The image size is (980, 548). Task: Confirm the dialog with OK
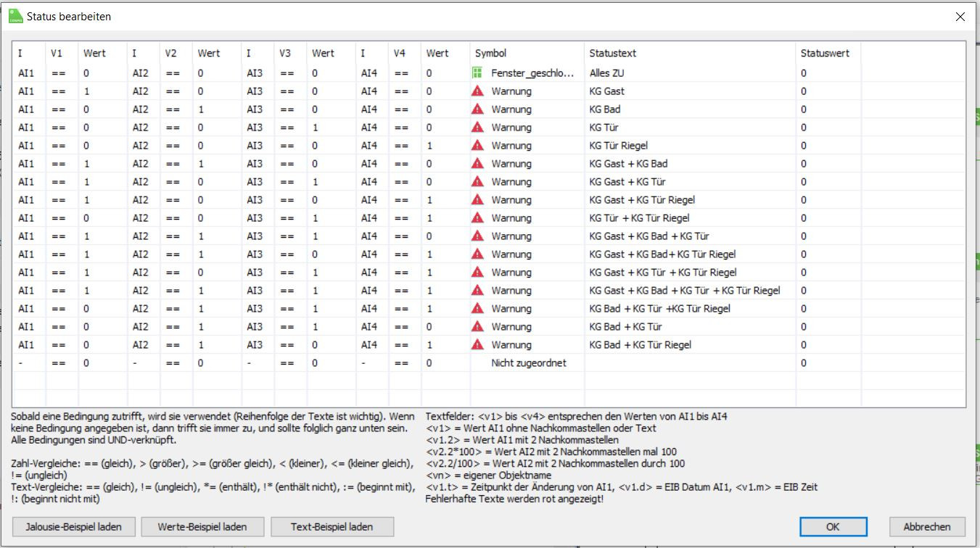[833, 527]
